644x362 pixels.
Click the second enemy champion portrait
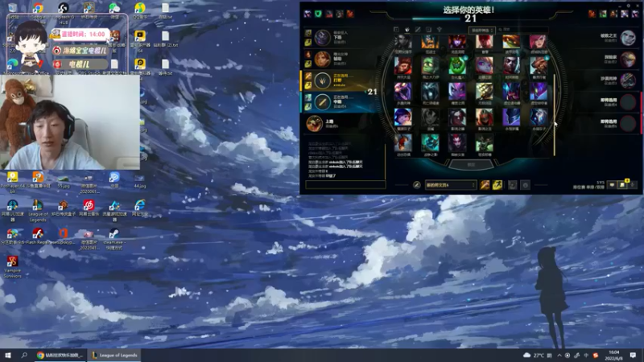point(628,59)
